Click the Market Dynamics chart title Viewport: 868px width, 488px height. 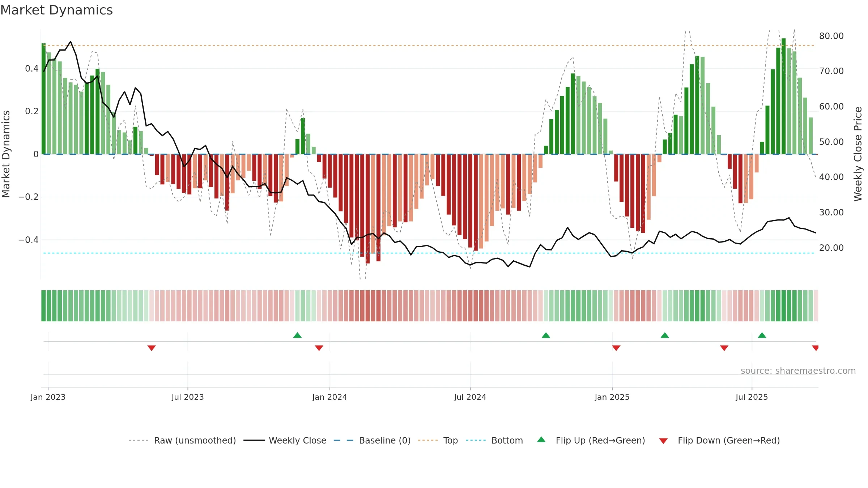click(x=56, y=10)
